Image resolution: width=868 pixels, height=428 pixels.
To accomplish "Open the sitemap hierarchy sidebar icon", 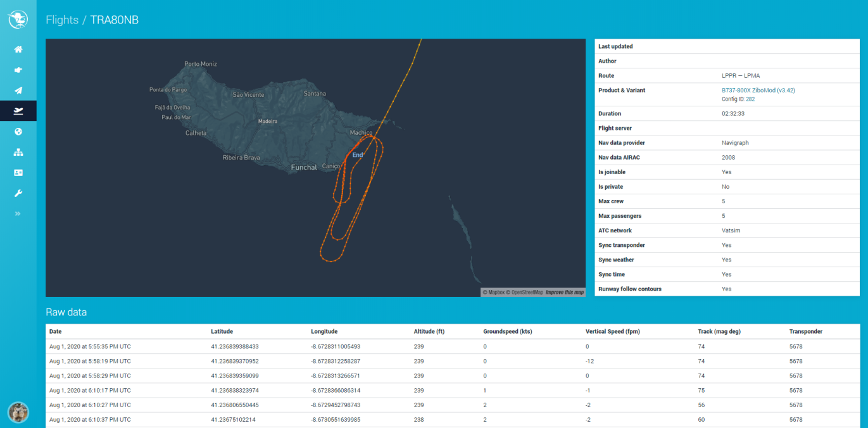I will pyautogui.click(x=18, y=152).
